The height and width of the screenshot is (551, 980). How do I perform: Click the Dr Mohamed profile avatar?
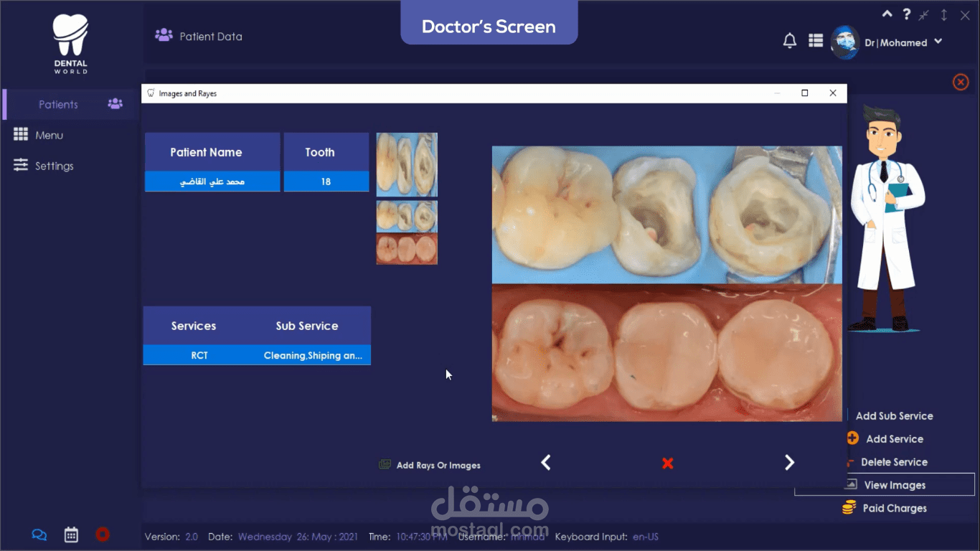point(845,42)
